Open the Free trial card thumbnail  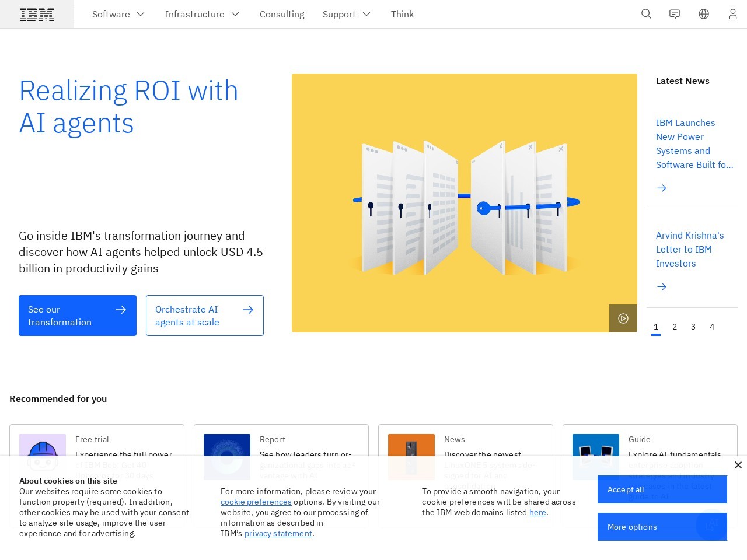[x=43, y=457]
